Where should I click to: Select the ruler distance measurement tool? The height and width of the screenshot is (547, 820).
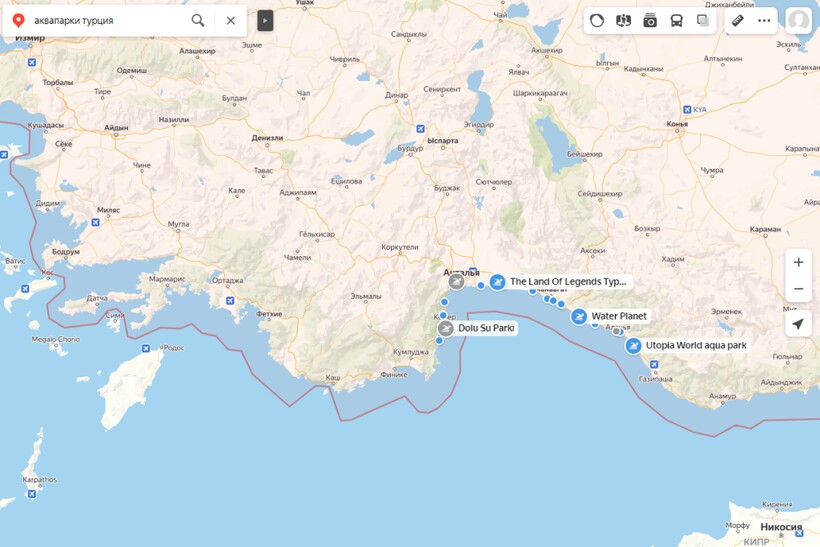pos(738,20)
